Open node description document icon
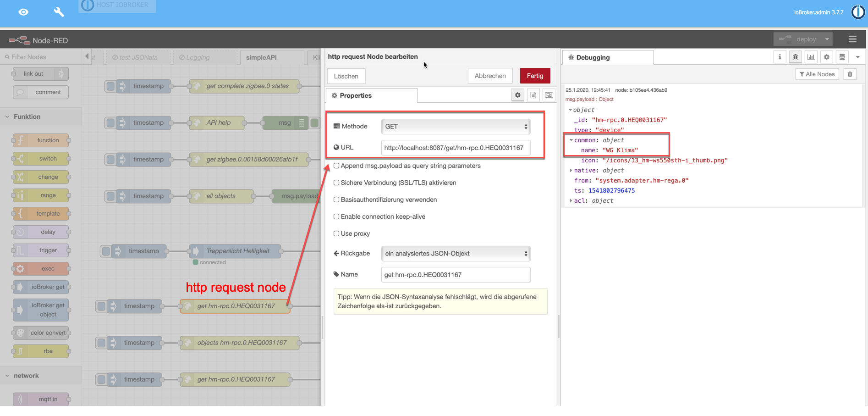 click(x=533, y=95)
